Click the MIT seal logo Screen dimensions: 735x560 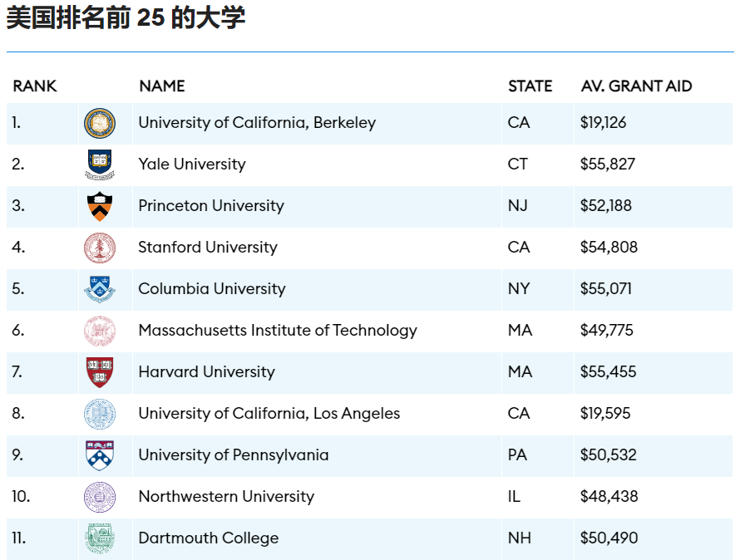[100, 331]
